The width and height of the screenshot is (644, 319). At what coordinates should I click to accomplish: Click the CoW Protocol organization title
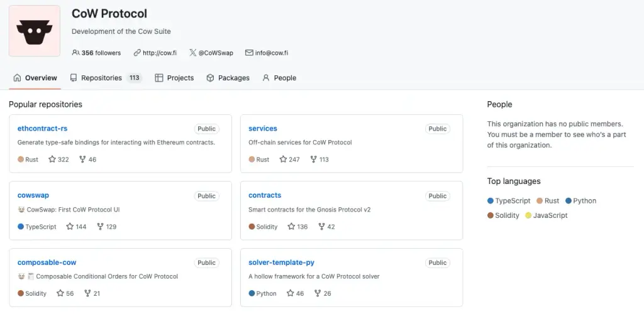coord(109,14)
